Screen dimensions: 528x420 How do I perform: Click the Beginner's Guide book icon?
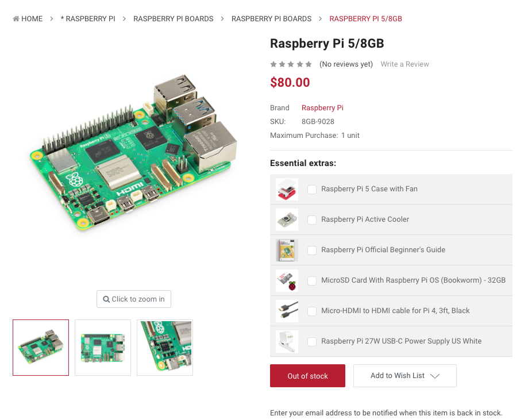point(287,251)
